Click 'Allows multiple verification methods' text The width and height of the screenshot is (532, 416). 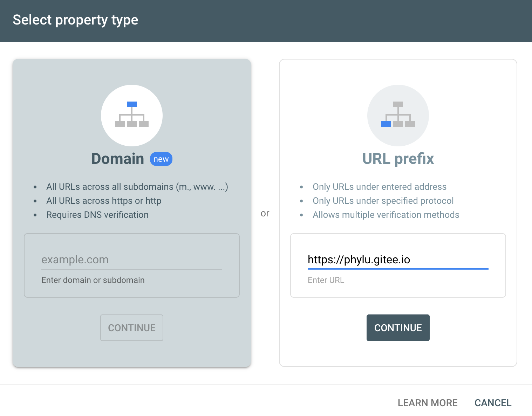[x=386, y=215]
